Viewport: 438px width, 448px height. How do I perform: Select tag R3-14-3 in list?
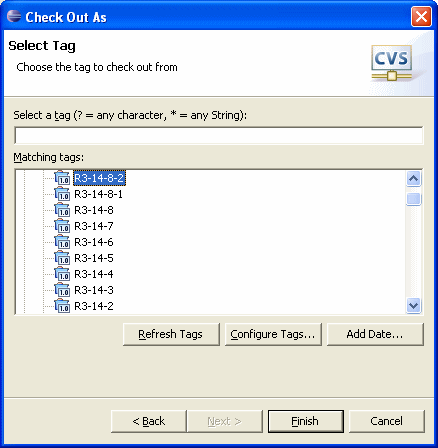pos(94,290)
